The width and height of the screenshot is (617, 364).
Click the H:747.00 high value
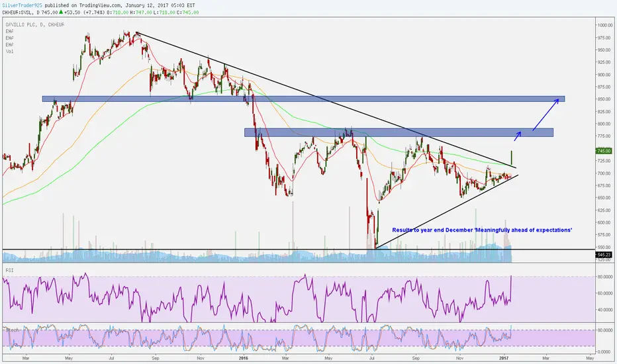tap(141, 12)
